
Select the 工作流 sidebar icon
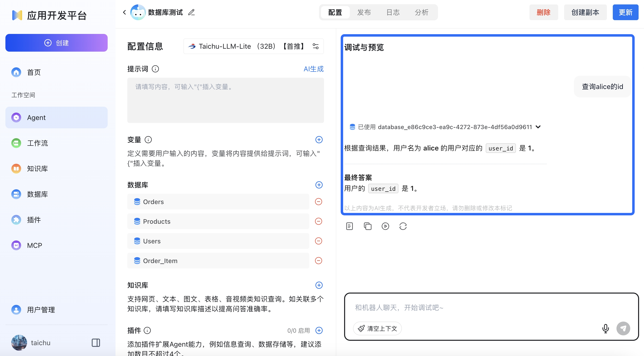click(x=16, y=143)
